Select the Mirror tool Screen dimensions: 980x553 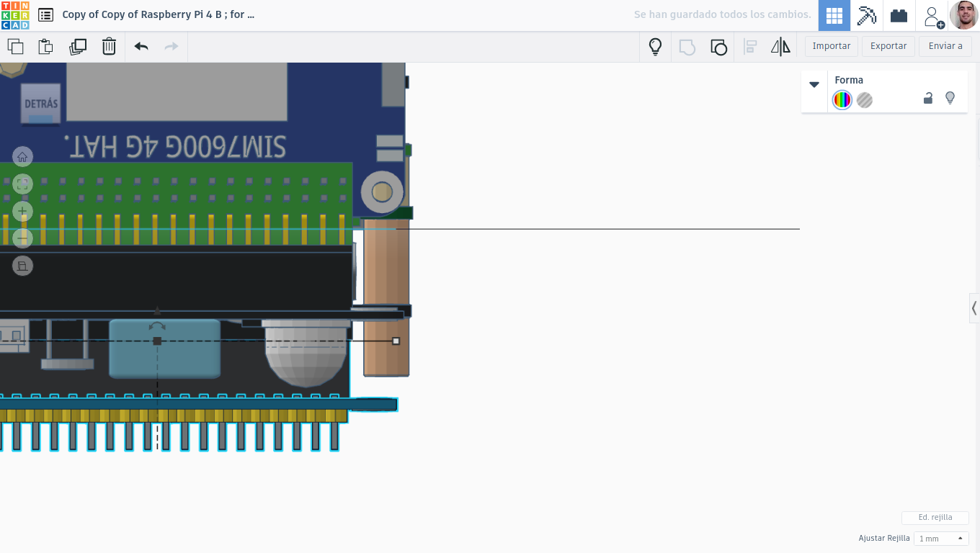[x=780, y=47]
